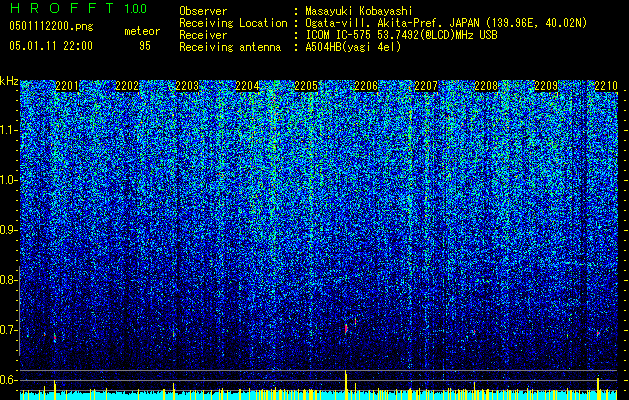
Task: Click the 2205 time marker
Action: pyautogui.click(x=306, y=86)
